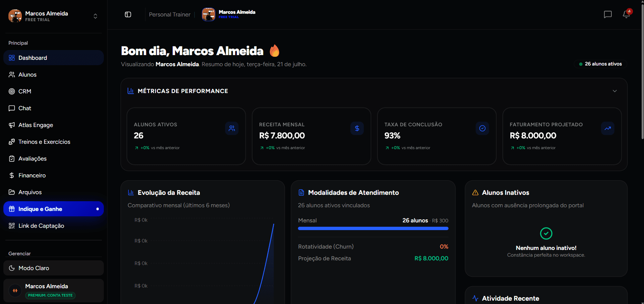Click the chart icon beside Evolução da Receita

click(131, 192)
